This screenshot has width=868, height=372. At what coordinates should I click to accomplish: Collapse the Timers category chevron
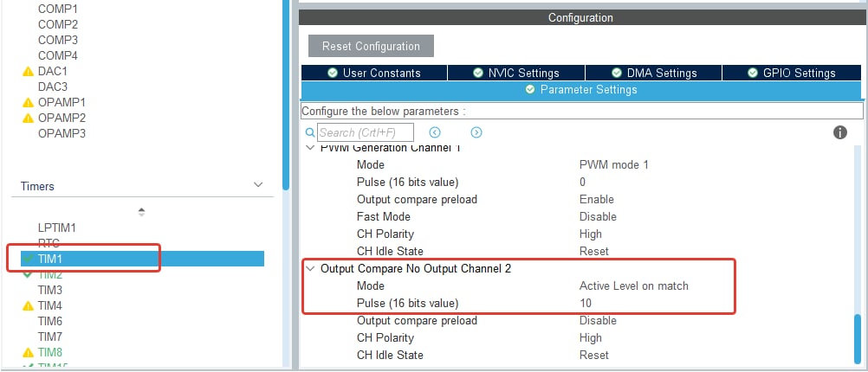pos(257,186)
